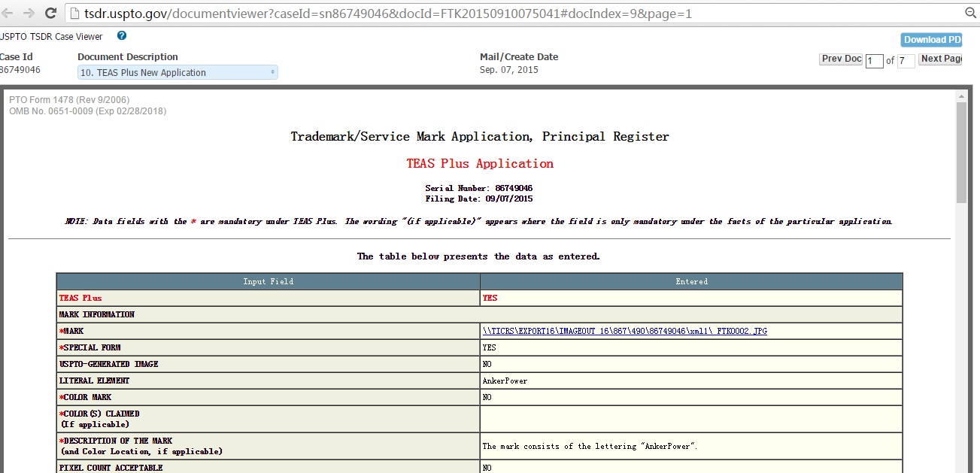Click the scrollbar up arrow in document viewer
The image size is (980, 473).
pos(961,96)
